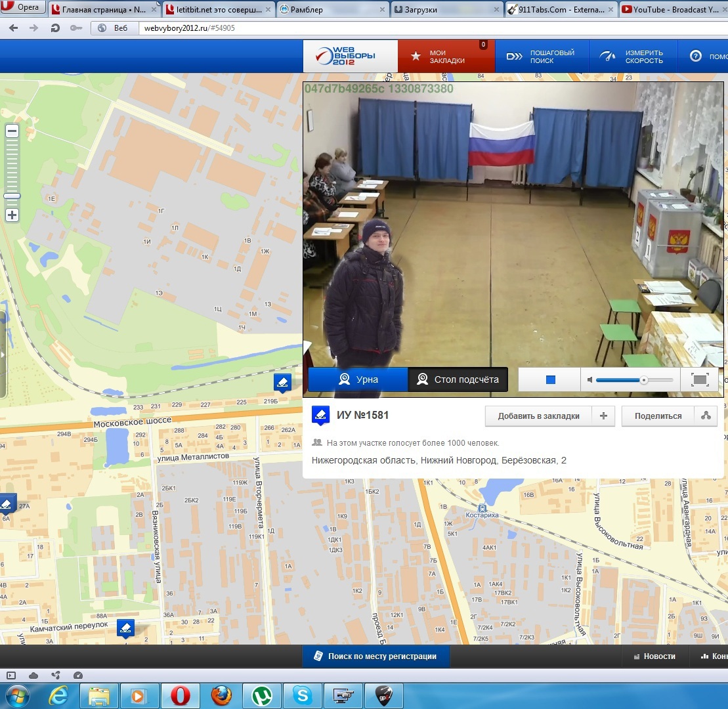Click the Opera Link cloud icon

coord(33,676)
